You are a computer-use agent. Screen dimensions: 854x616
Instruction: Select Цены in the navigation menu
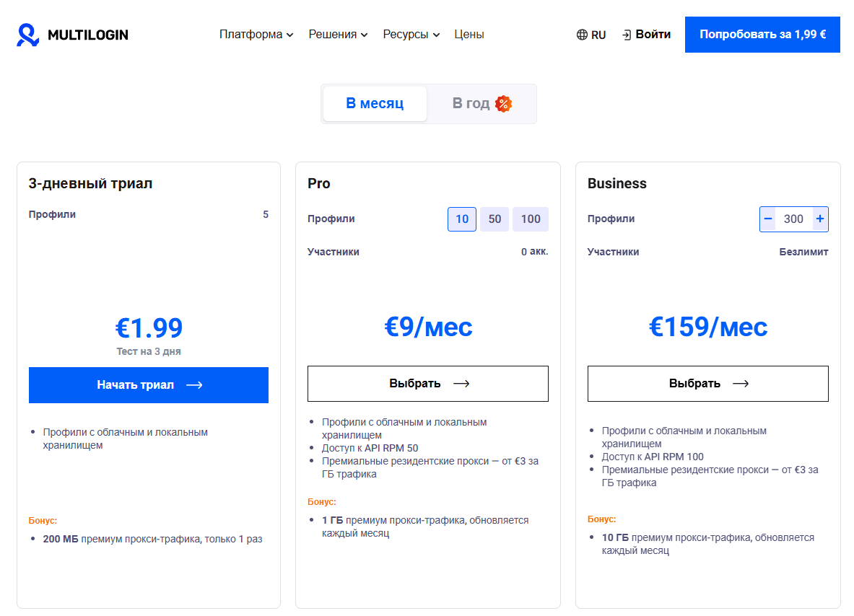pos(469,34)
